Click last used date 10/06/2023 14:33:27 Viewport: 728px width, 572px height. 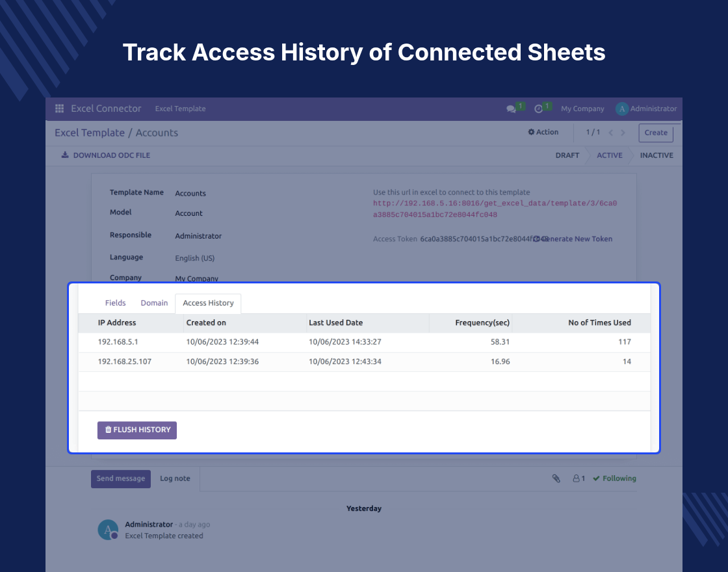point(345,342)
